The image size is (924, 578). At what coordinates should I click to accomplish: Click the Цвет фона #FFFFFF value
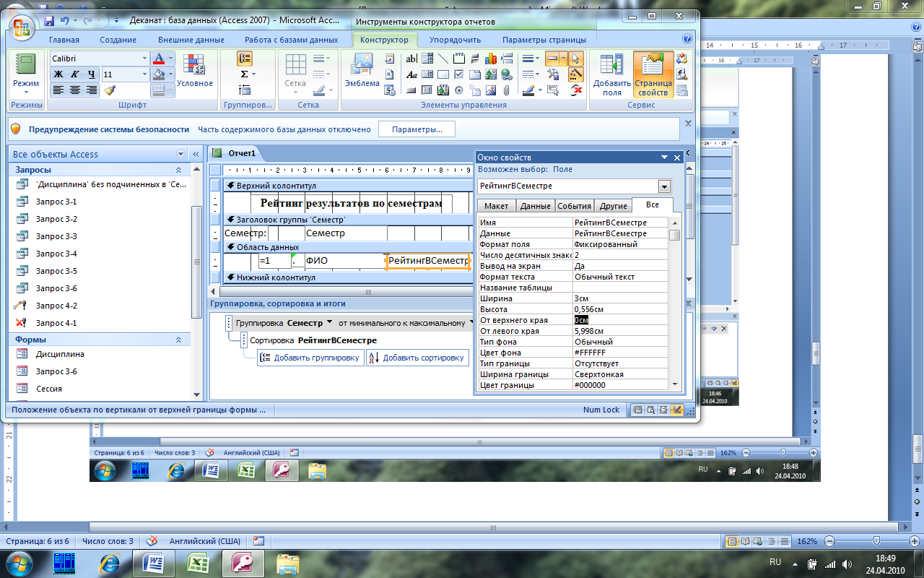(621, 353)
